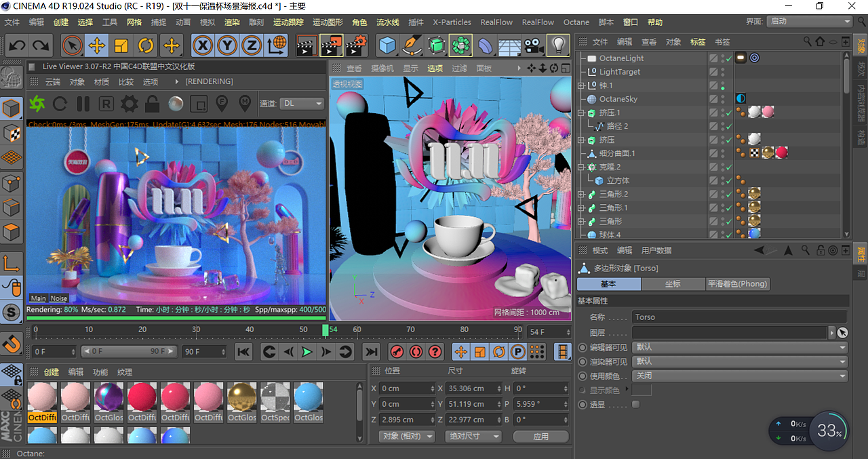
Task: Select the Scale tool in the top toolbar
Action: tap(121, 46)
